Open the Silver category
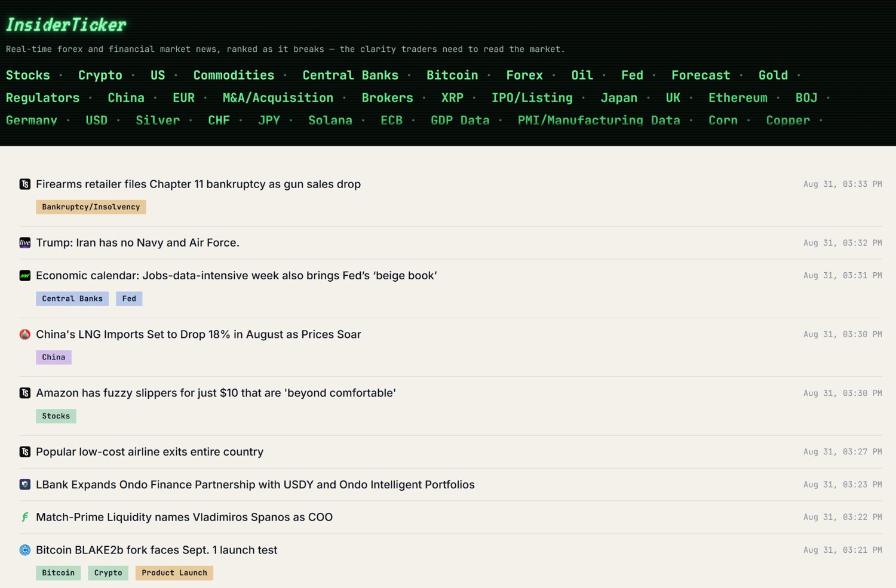 tap(158, 121)
